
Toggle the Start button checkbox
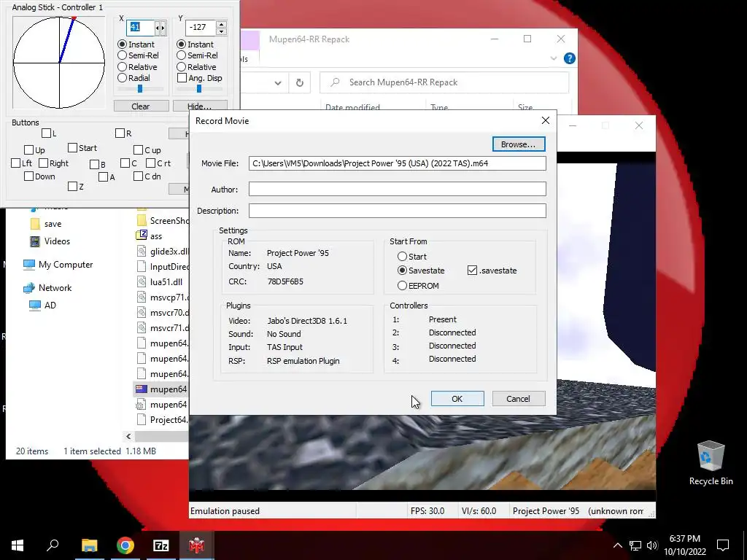click(x=72, y=148)
